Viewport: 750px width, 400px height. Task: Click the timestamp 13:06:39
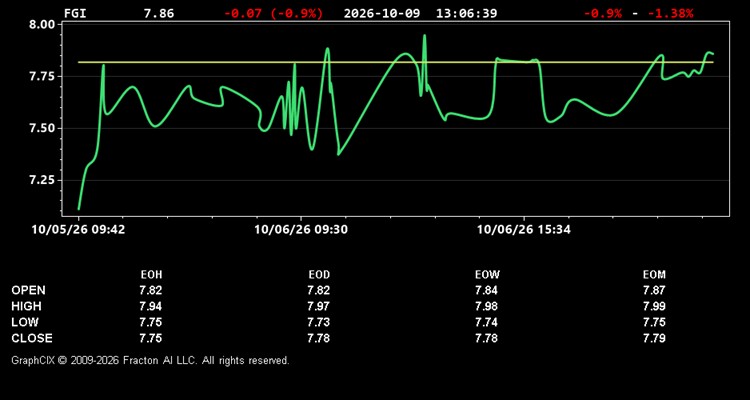coord(466,13)
